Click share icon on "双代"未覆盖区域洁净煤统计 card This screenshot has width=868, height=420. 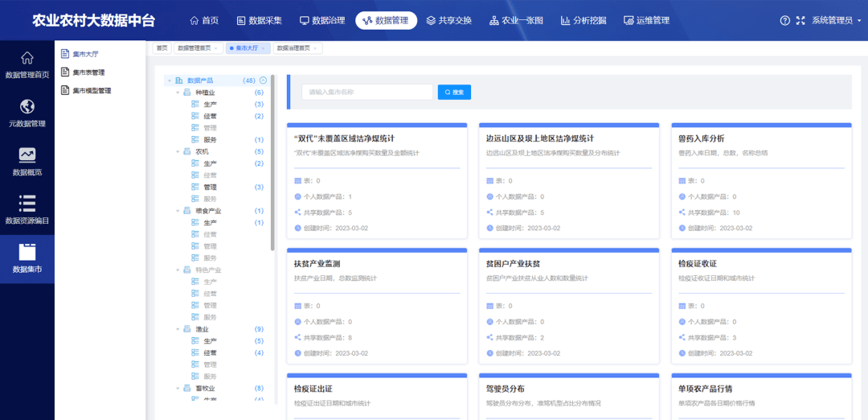coord(297,212)
